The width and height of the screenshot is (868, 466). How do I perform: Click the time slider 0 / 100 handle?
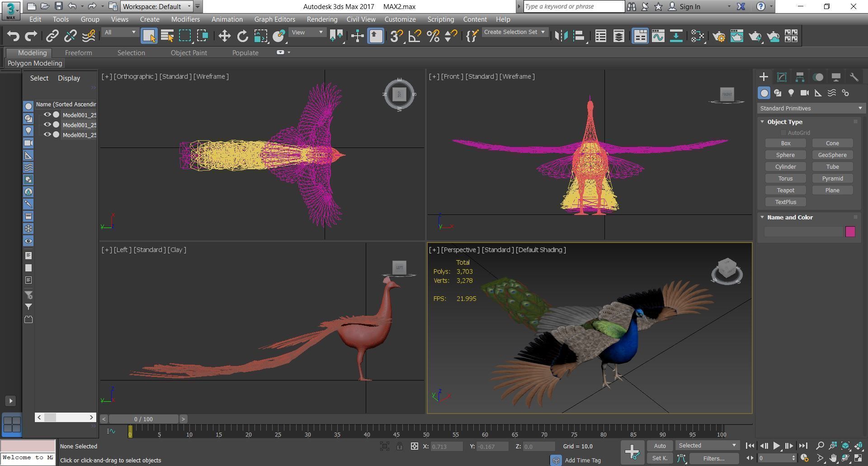click(143, 419)
